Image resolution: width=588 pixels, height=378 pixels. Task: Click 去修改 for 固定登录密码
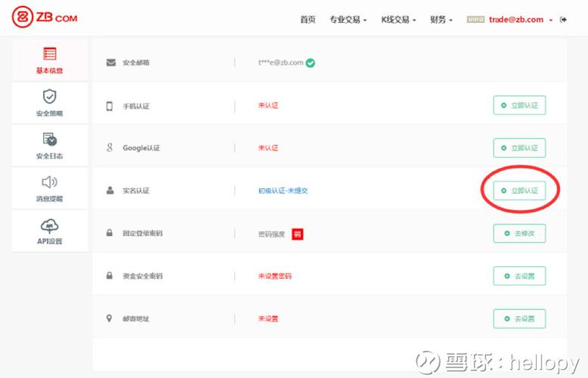[x=519, y=234]
